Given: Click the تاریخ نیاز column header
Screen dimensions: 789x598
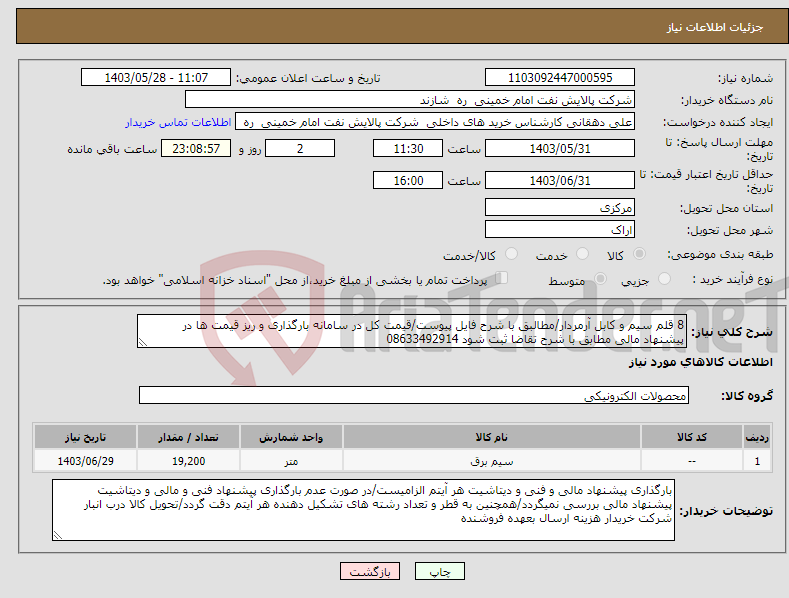Looking at the screenshot, I should click(85, 437).
